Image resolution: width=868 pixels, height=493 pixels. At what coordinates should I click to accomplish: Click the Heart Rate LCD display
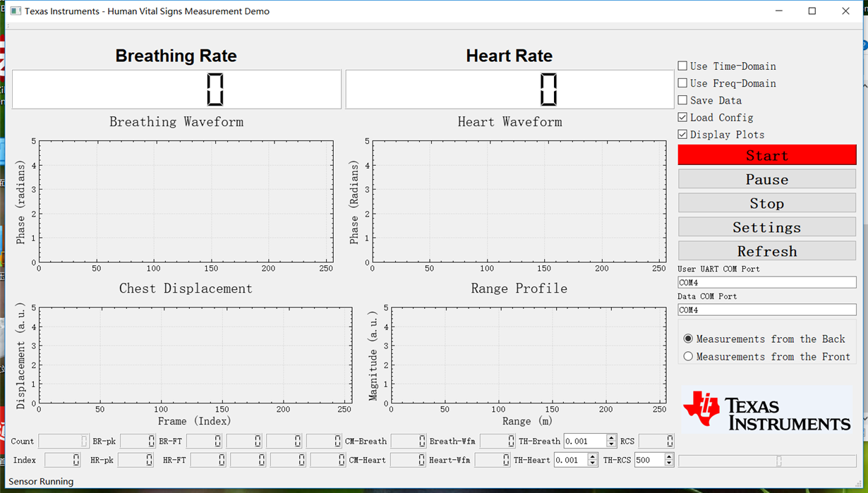(510, 90)
